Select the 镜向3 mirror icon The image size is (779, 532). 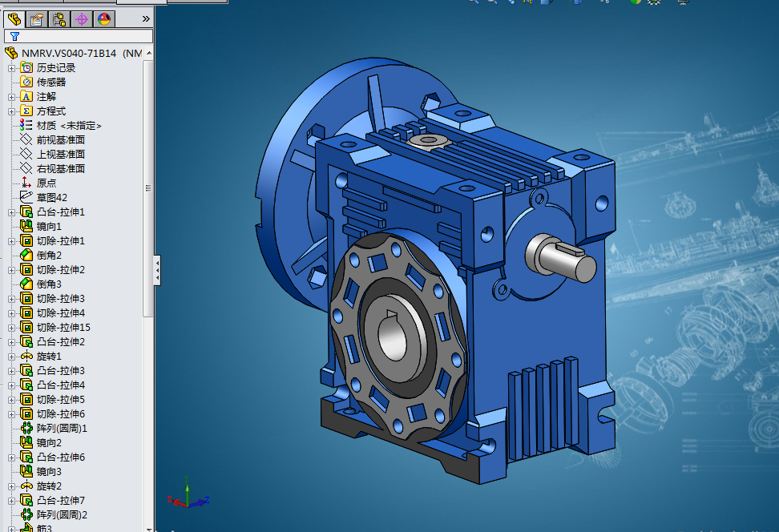tap(26, 471)
